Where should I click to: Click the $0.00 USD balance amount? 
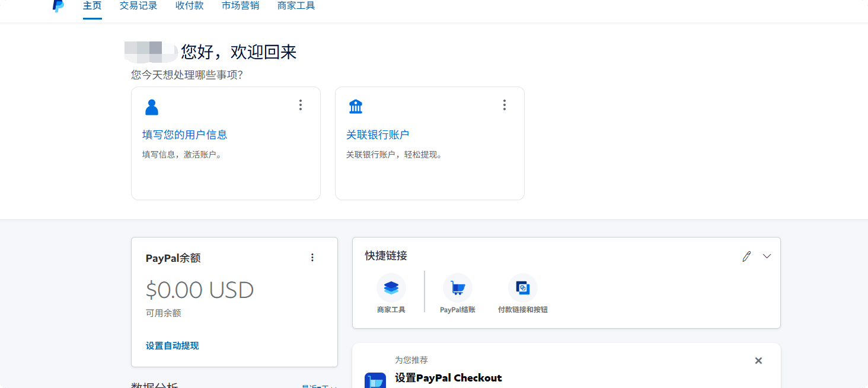point(200,290)
